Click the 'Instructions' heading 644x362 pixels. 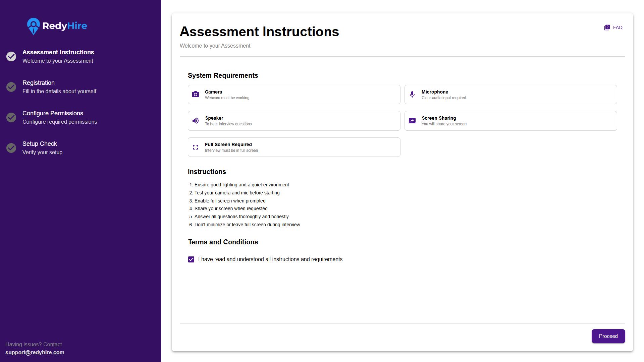tap(207, 172)
